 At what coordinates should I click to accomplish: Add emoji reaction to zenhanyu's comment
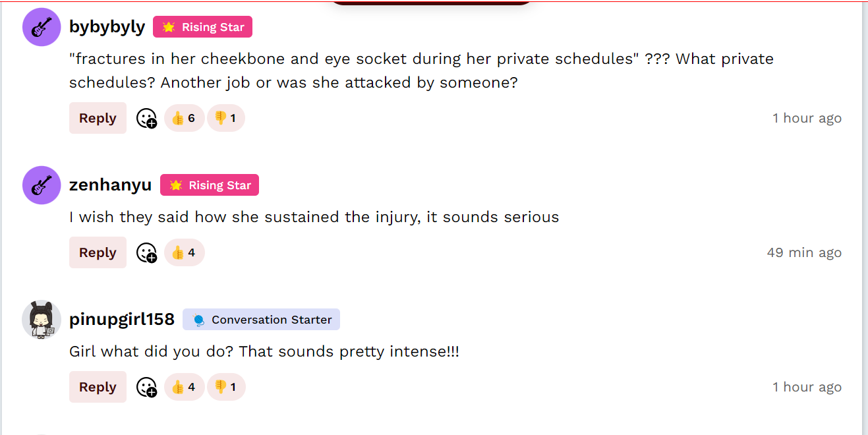[146, 253]
